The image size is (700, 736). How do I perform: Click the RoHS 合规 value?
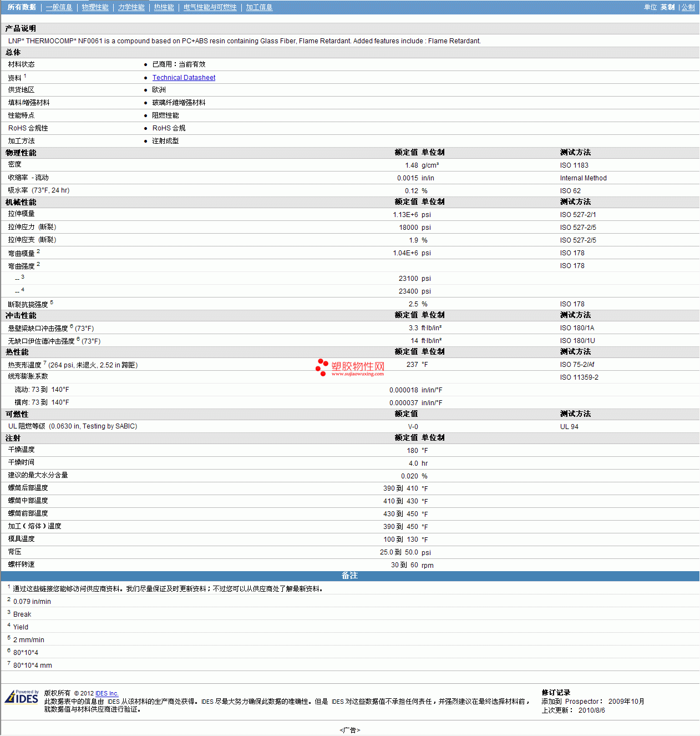pyautogui.click(x=169, y=128)
